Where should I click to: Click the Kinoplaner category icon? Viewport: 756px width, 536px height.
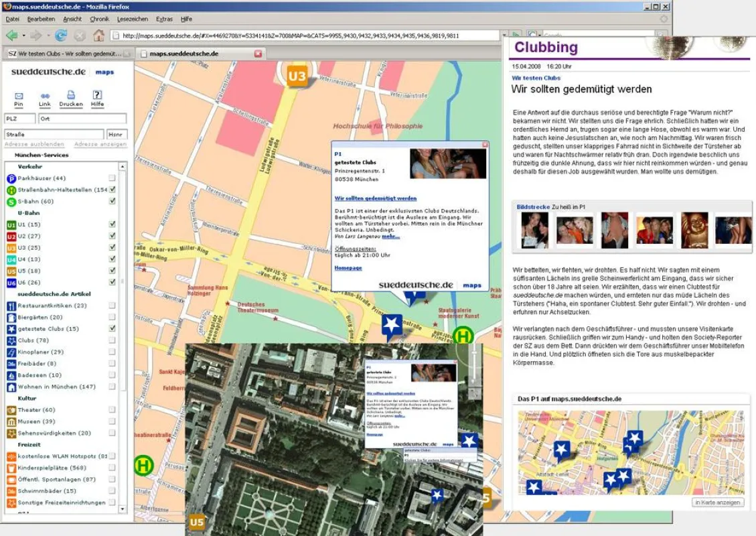(11, 352)
